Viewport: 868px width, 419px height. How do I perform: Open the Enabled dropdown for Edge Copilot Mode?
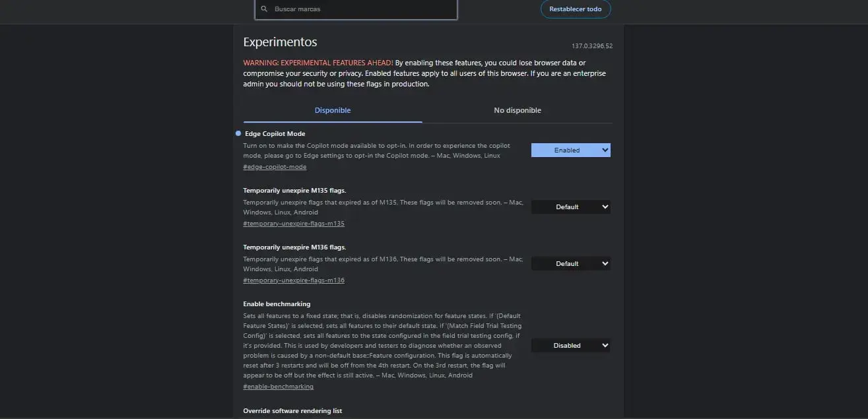coord(570,150)
